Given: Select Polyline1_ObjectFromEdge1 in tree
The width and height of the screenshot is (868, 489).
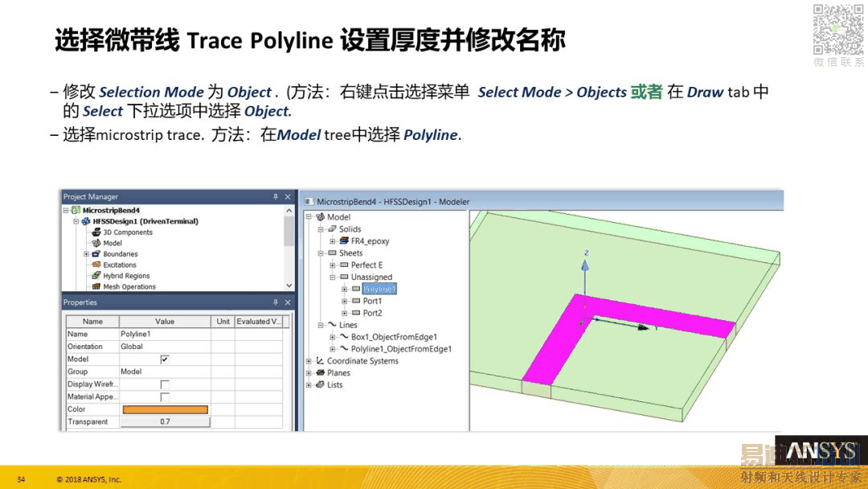Looking at the screenshot, I should click(401, 349).
